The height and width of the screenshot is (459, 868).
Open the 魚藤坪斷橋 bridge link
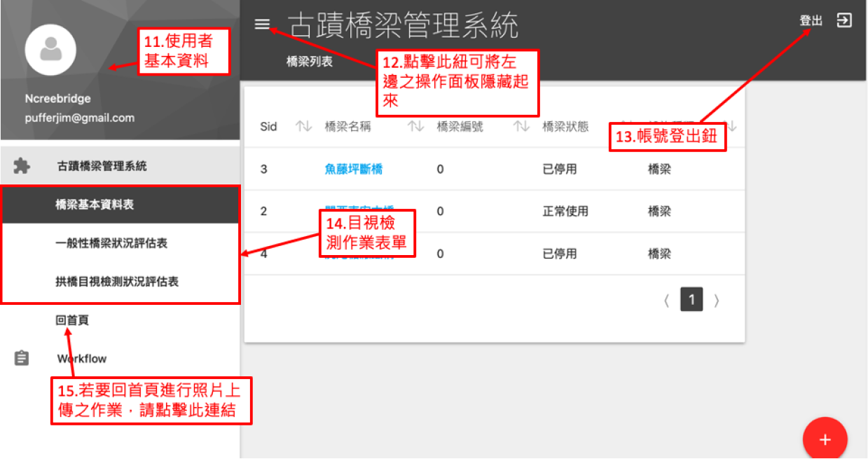tap(354, 169)
